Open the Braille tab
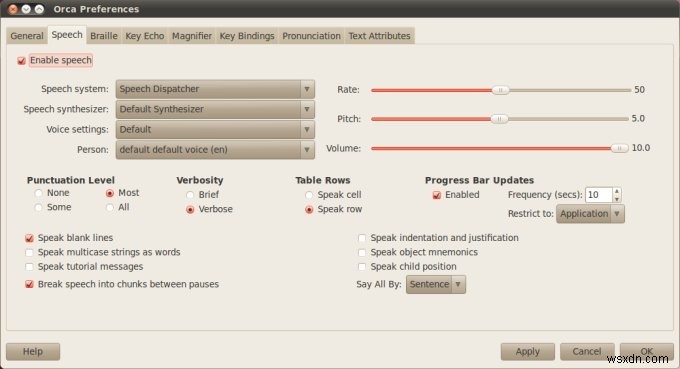Viewport: 680px width, 369px height. [x=104, y=36]
